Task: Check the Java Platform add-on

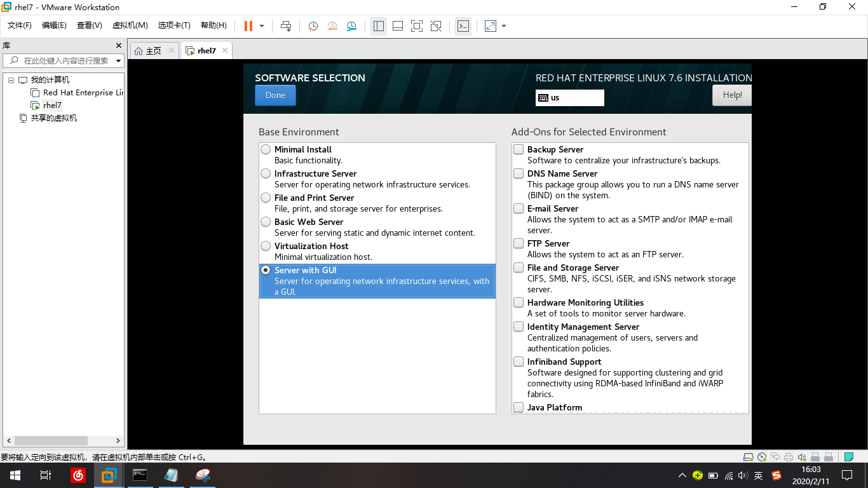Action: tap(519, 407)
